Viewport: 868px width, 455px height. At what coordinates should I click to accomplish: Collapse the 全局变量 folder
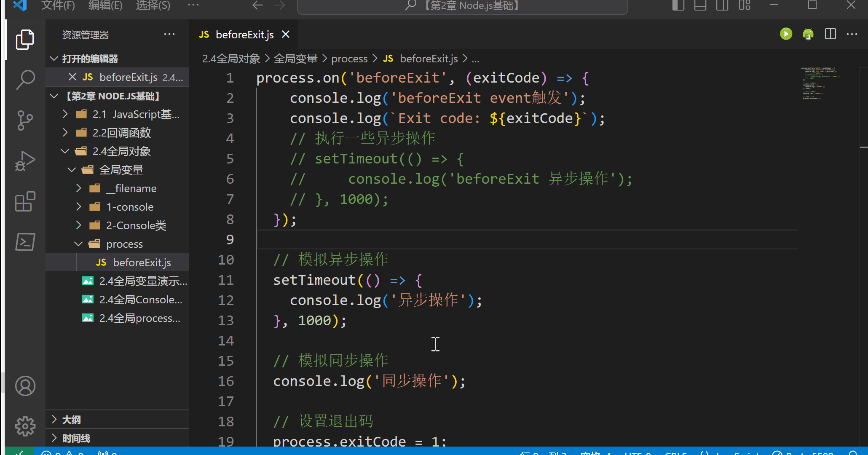[72, 170]
